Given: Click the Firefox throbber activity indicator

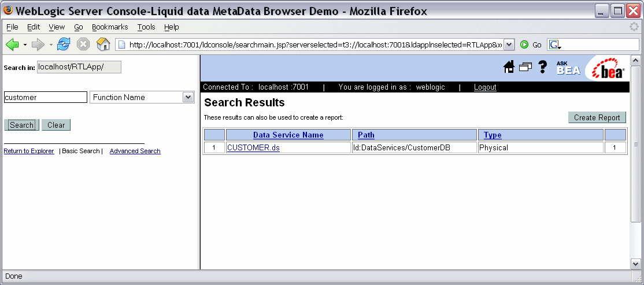Looking at the screenshot, I should (635, 27).
